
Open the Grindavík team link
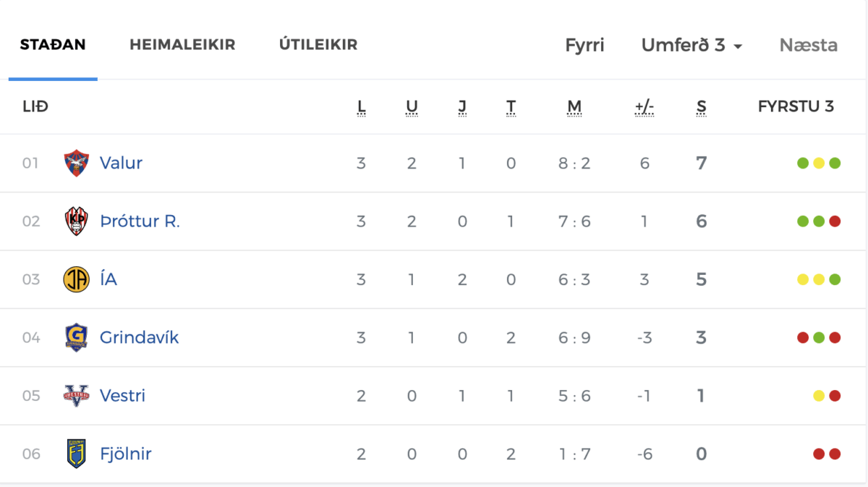[139, 338]
